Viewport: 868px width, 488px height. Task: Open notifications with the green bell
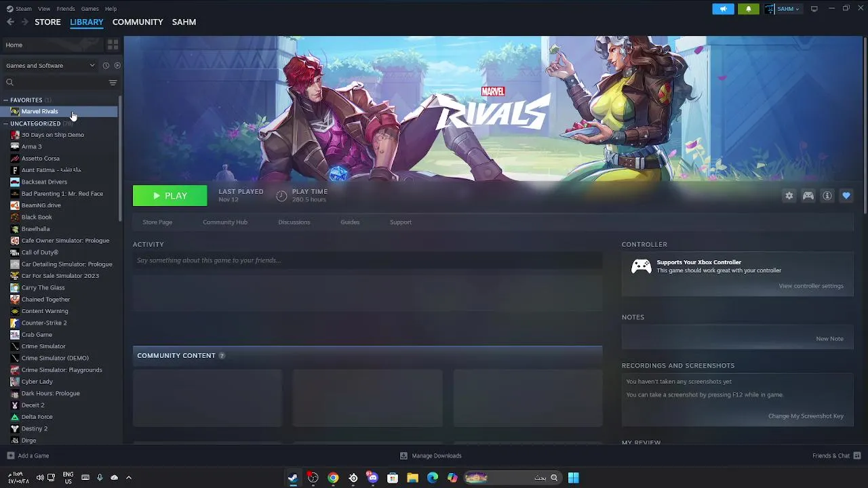tap(749, 9)
